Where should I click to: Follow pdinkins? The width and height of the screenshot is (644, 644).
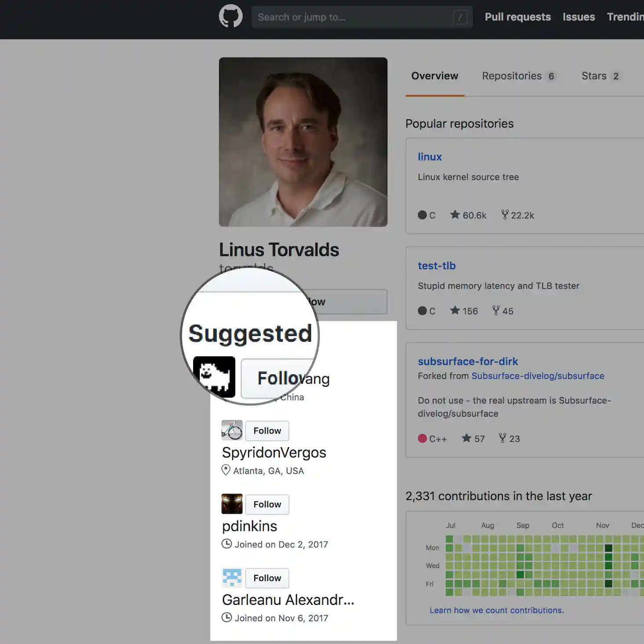[x=267, y=504]
